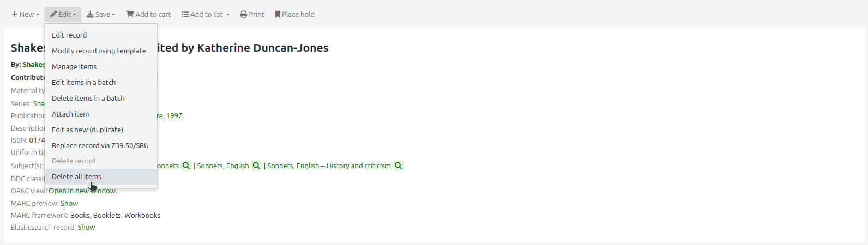Click the Place hold bookmark button
Screen dimensions: 868x245
click(x=294, y=15)
